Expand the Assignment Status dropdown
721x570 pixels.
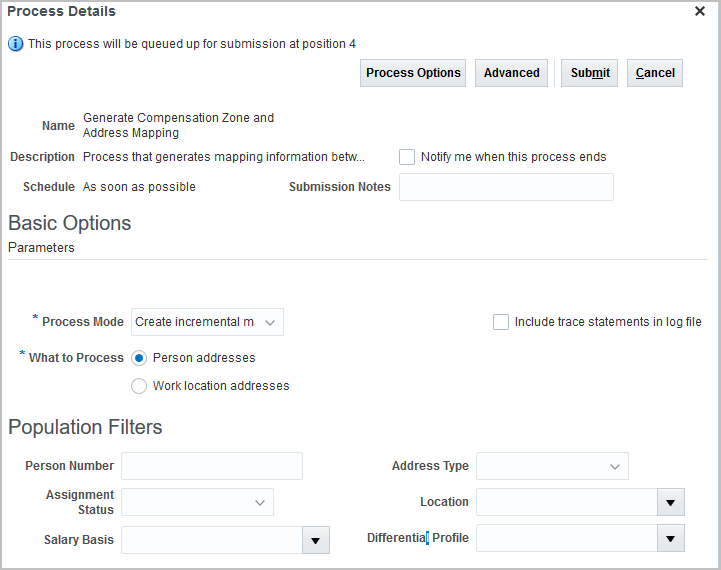(x=259, y=502)
